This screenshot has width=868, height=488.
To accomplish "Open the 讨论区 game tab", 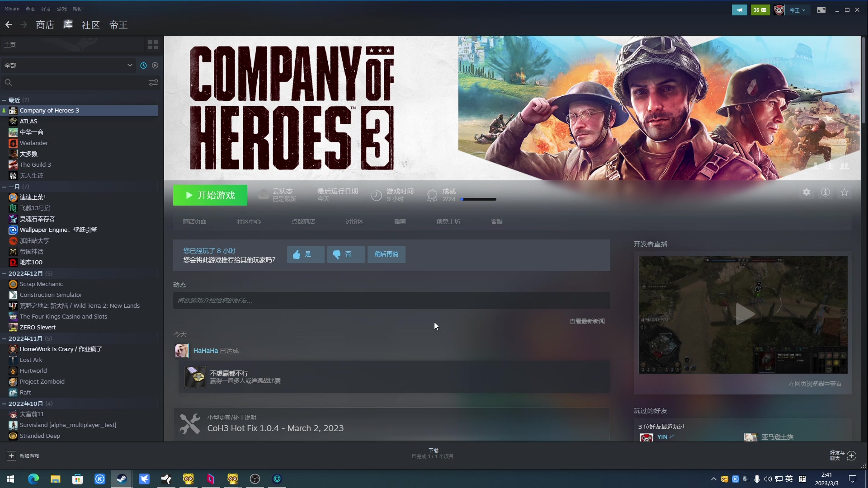I will pyautogui.click(x=354, y=221).
